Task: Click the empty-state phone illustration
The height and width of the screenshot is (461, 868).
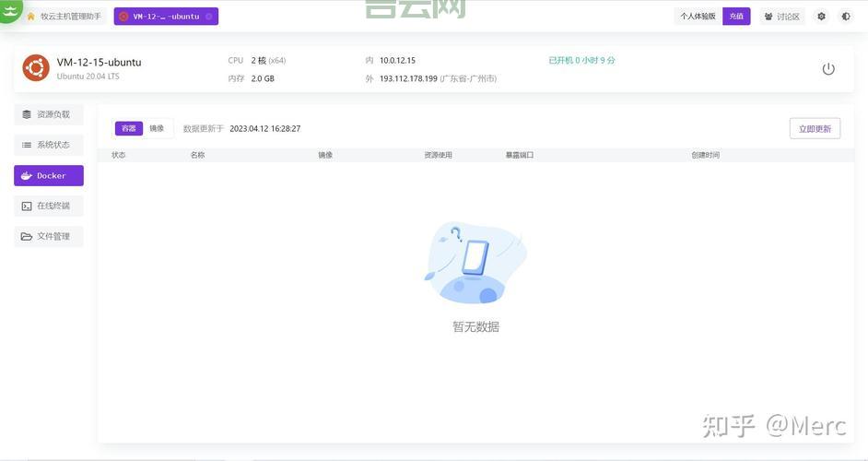Action: [475, 262]
